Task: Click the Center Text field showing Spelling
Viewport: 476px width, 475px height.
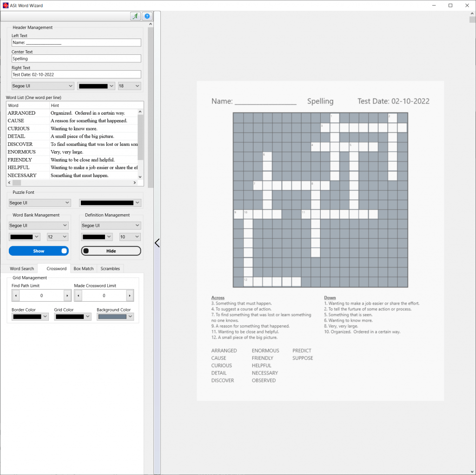Action: [x=76, y=58]
